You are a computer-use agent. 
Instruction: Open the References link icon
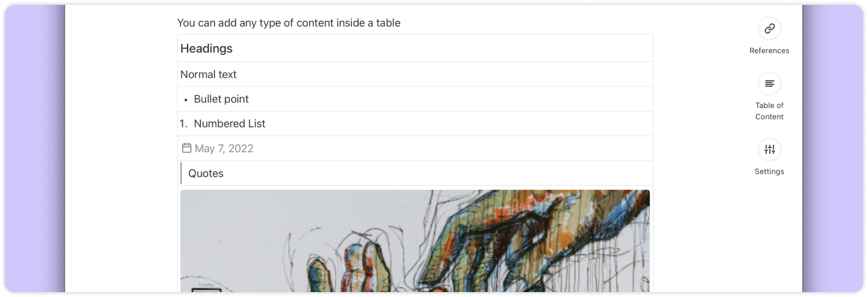[769, 28]
